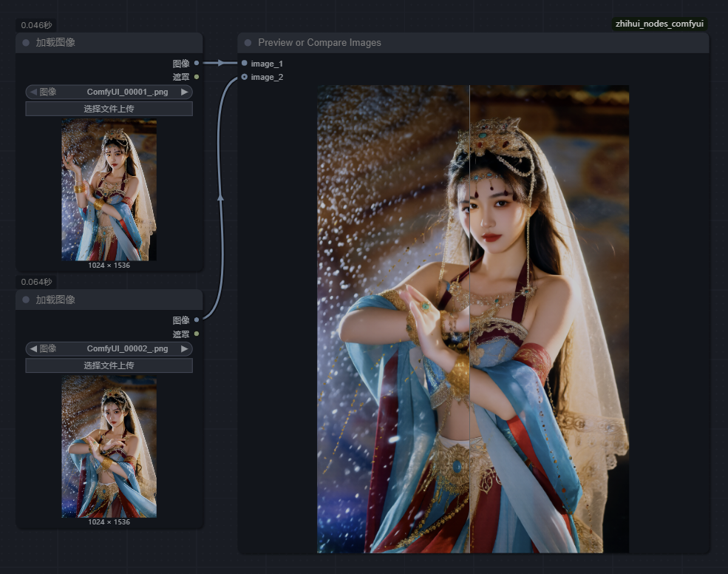728x574 pixels.
Task: Click the image_1 input socket
Action: (x=244, y=63)
